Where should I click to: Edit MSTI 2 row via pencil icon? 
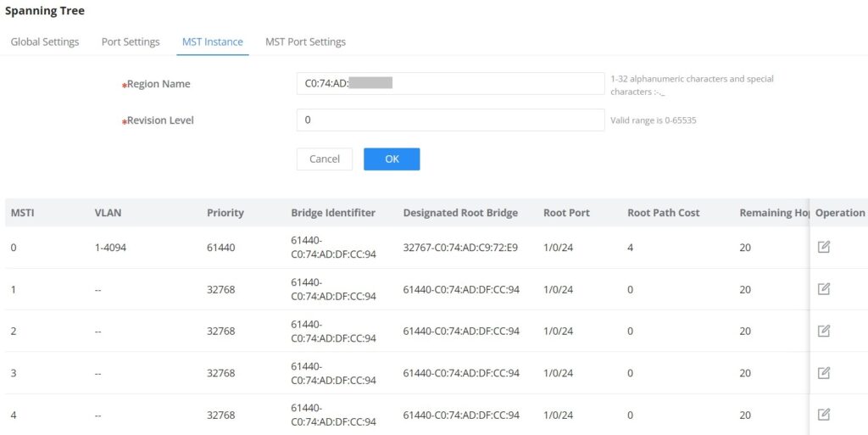click(x=823, y=331)
